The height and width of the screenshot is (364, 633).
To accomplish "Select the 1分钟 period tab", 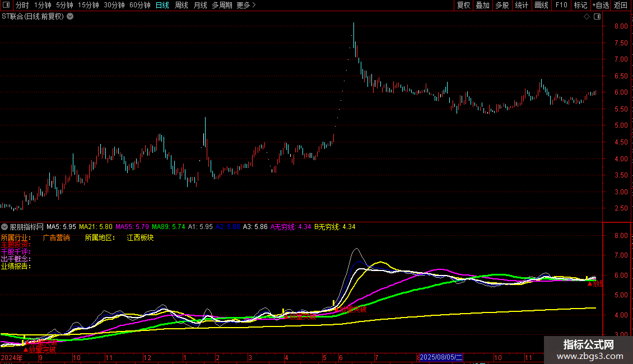I will point(43,5).
